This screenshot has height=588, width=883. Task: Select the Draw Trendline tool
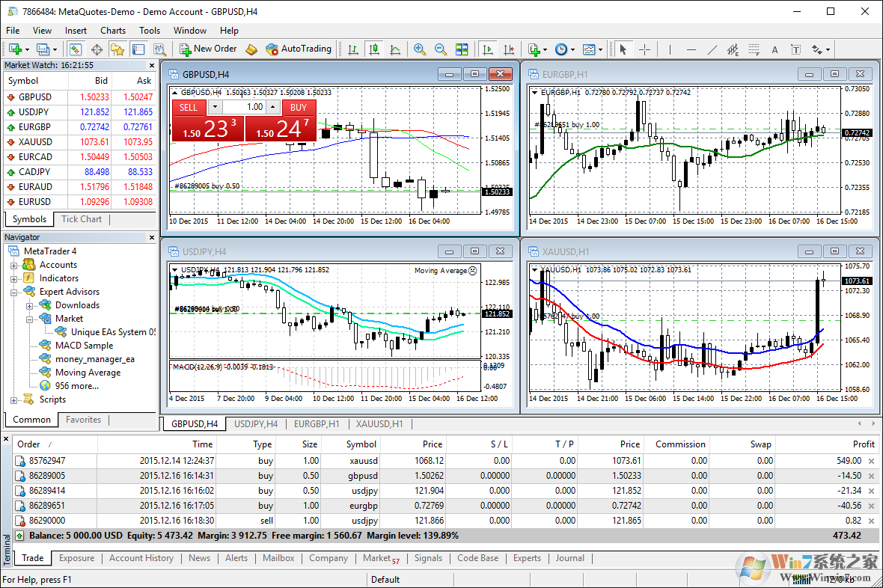(712, 49)
